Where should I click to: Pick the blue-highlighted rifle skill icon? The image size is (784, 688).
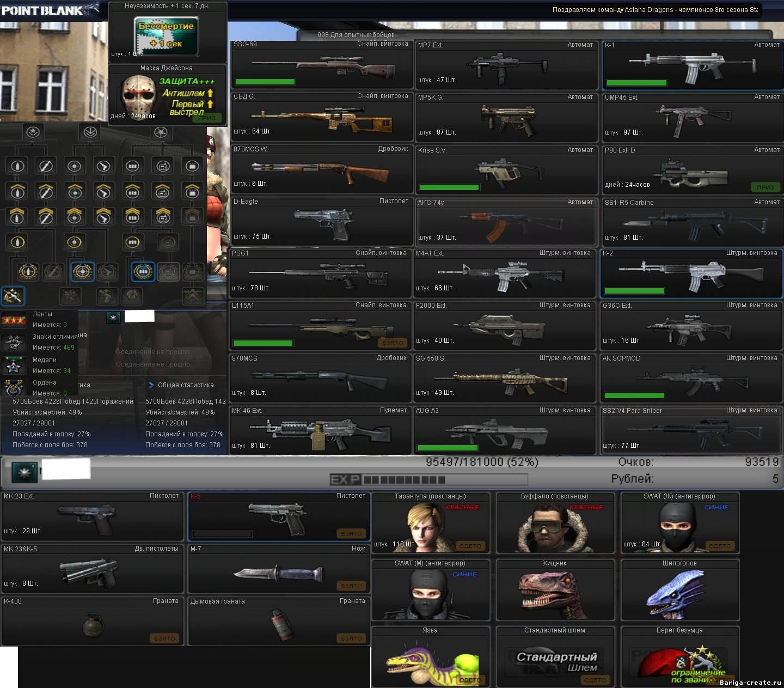click(x=13, y=295)
